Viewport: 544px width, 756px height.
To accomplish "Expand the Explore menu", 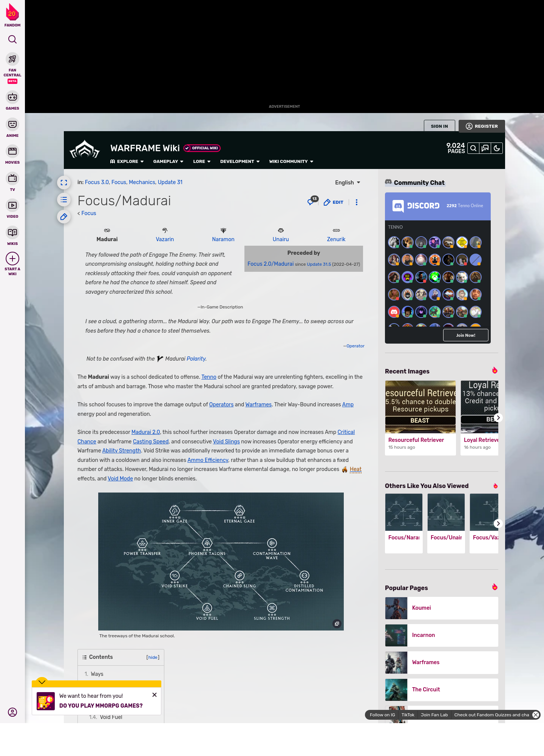I will [x=127, y=161].
